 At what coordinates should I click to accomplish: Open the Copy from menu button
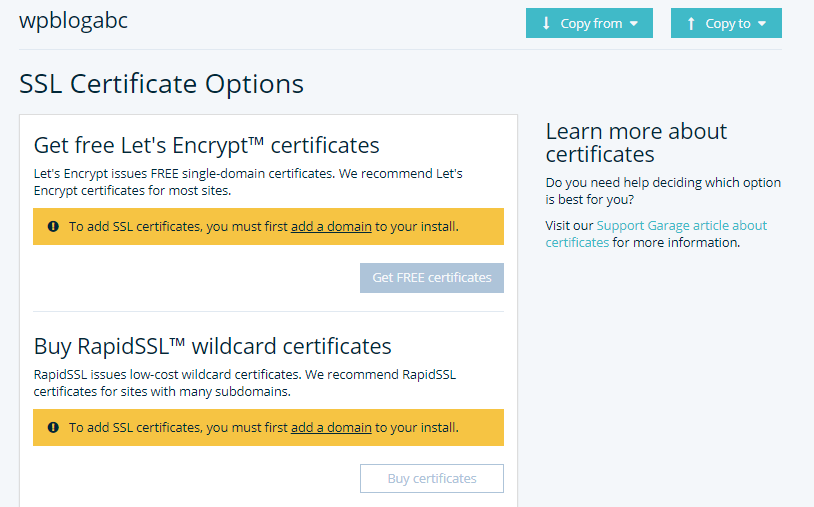[x=589, y=23]
